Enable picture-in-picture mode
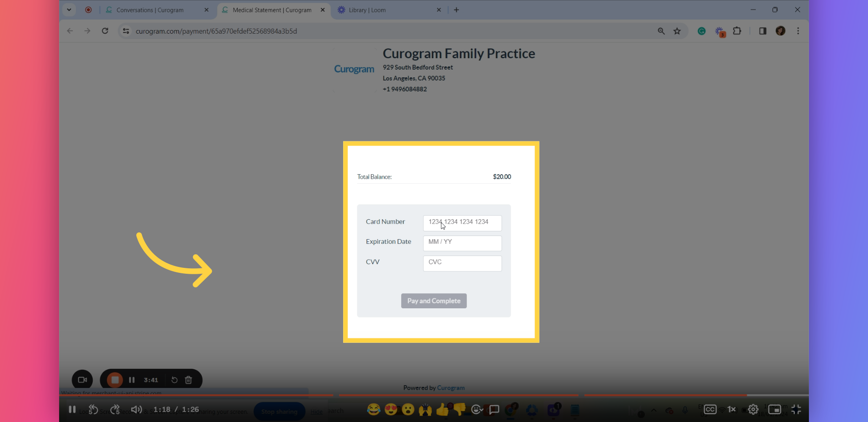868x422 pixels. click(x=774, y=409)
